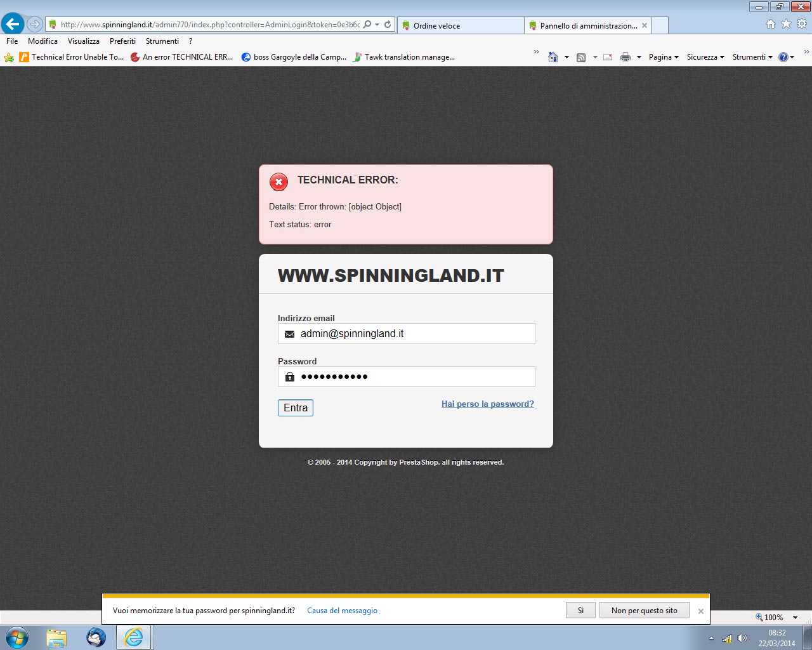Open the gear Tools icon at the window's top right
Screen dimensions: 812x650
802,24
